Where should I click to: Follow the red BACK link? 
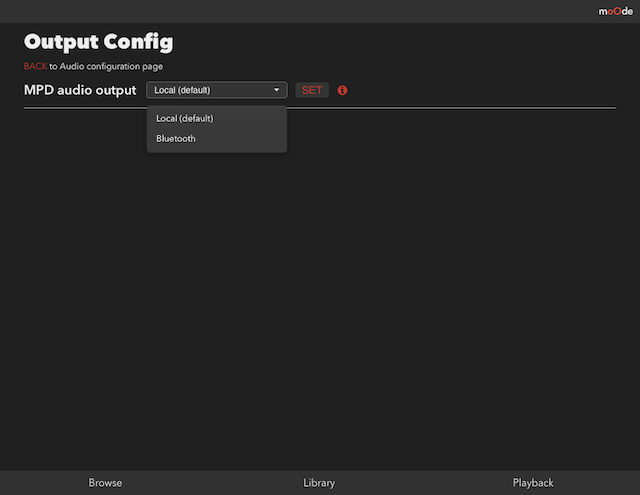(35, 66)
